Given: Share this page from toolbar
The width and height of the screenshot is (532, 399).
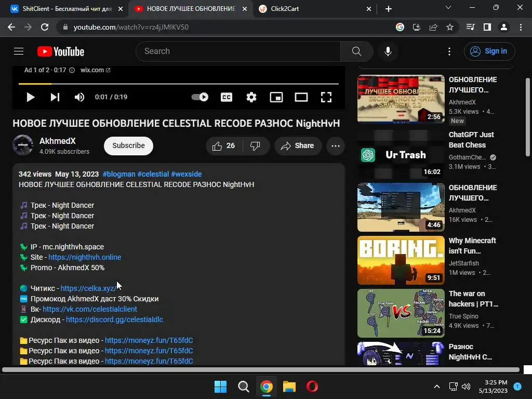Looking at the screenshot, I should (x=433, y=27).
